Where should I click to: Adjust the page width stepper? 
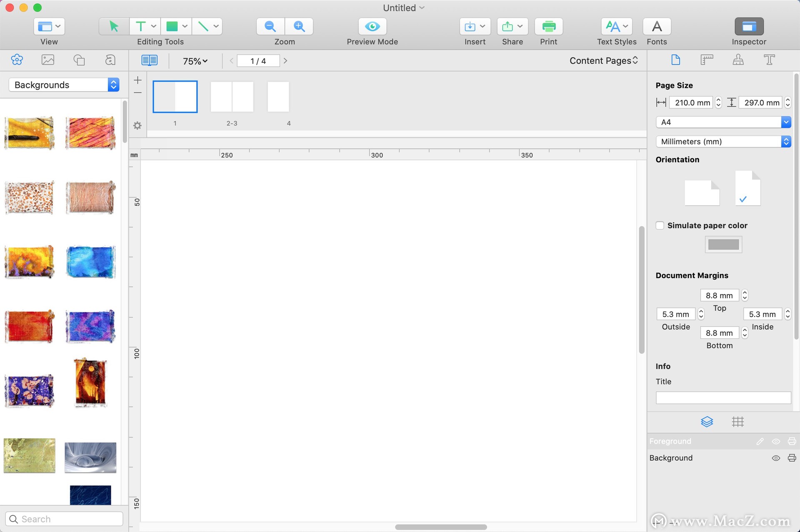pos(718,102)
